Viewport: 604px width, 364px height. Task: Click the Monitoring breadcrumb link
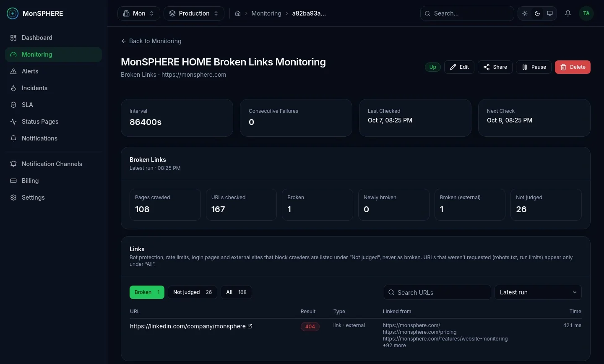(x=266, y=13)
